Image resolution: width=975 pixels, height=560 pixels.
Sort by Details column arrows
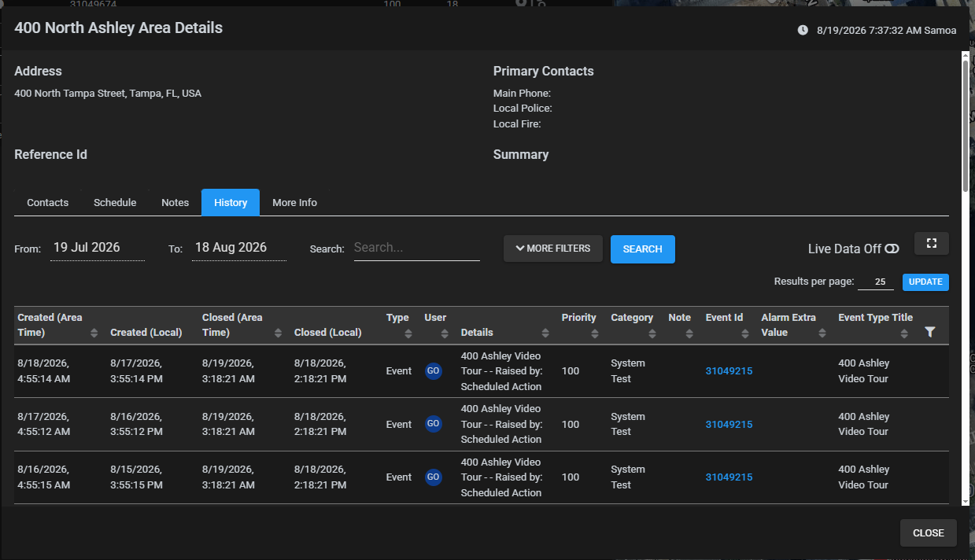[x=546, y=333]
